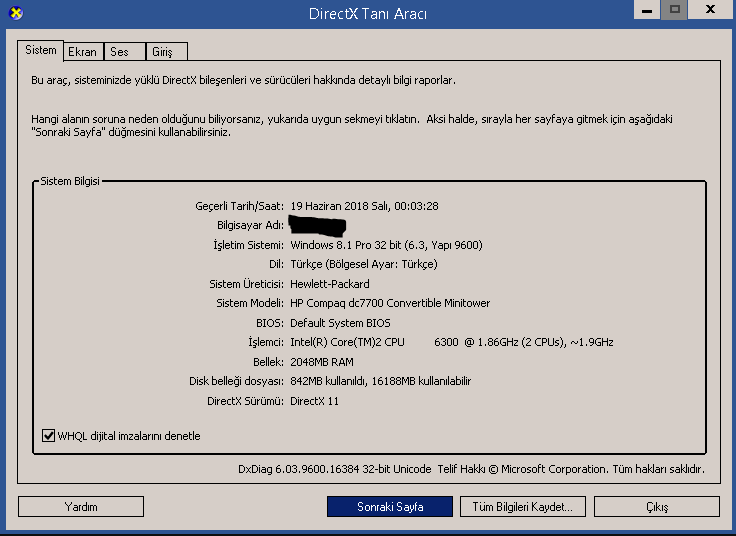
Task: Click the DirectX icon in title bar
Action: [x=16, y=13]
